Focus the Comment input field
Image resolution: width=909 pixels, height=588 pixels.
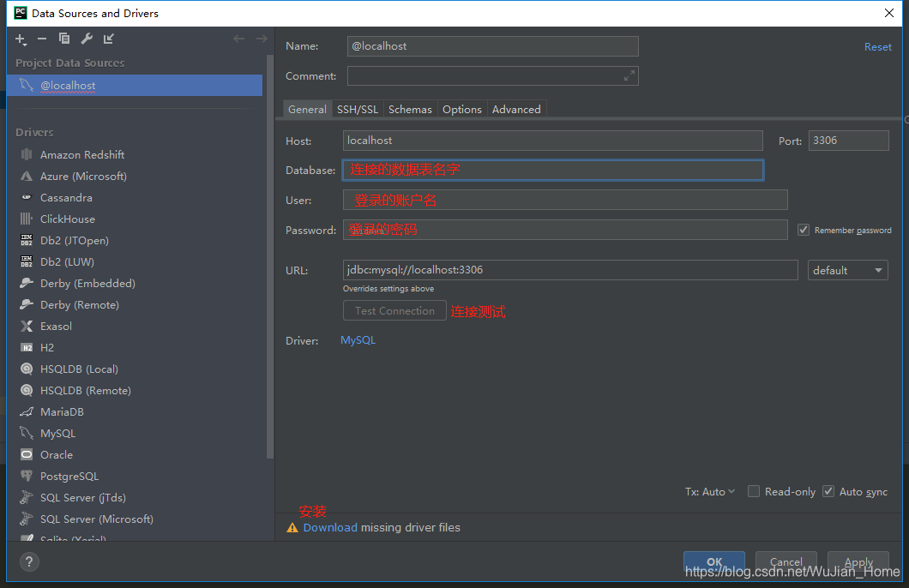pyautogui.click(x=493, y=76)
